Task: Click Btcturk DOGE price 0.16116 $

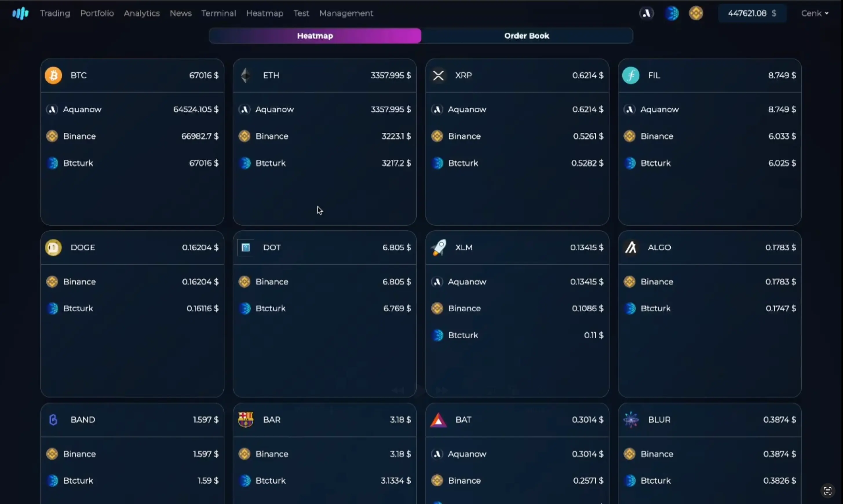Action: point(202,308)
